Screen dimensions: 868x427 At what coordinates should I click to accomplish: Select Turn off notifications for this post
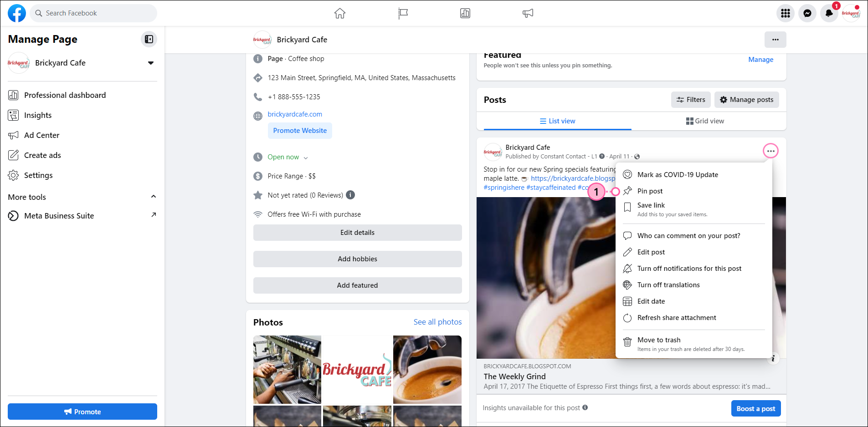point(693,269)
